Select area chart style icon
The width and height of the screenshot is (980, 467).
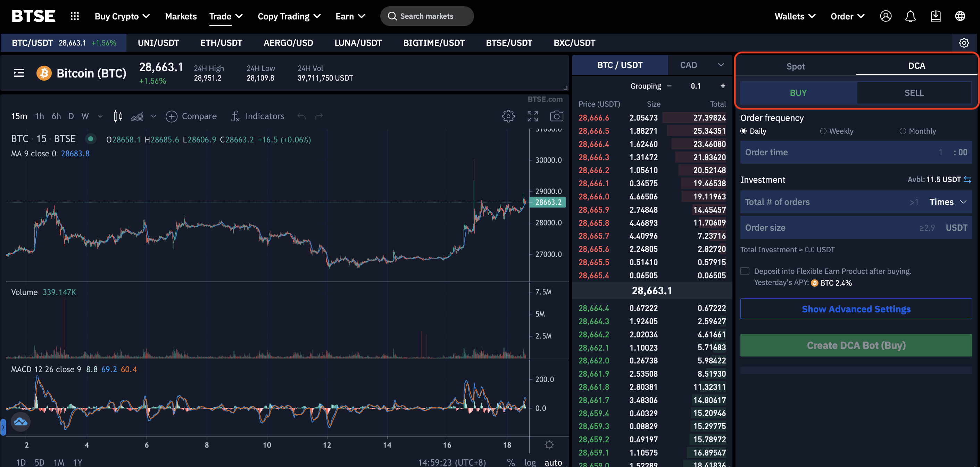pos(136,116)
